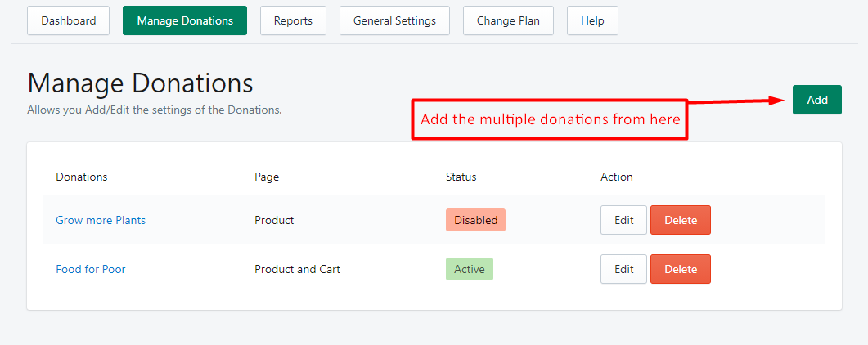The image size is (868, 345).
Task: Edit the Food for Poor donation
Action: [x=624, y=269]
